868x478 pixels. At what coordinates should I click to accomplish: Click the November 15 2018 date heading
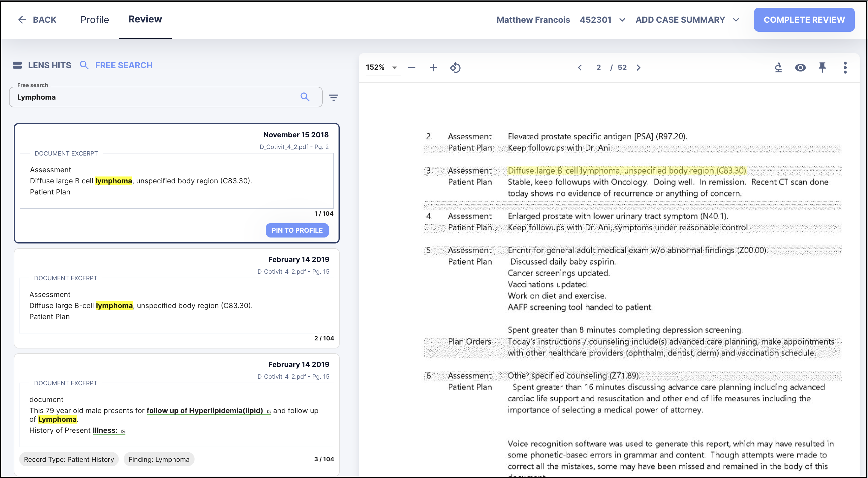[296, 135]
